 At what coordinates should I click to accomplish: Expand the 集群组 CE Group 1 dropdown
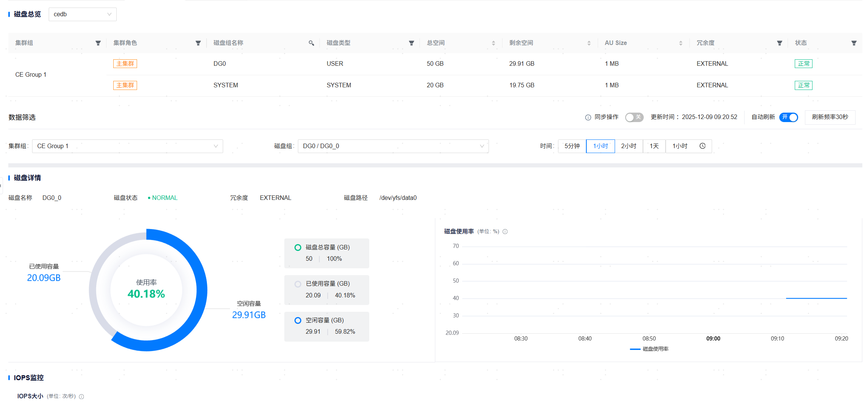tap(127, 146)
